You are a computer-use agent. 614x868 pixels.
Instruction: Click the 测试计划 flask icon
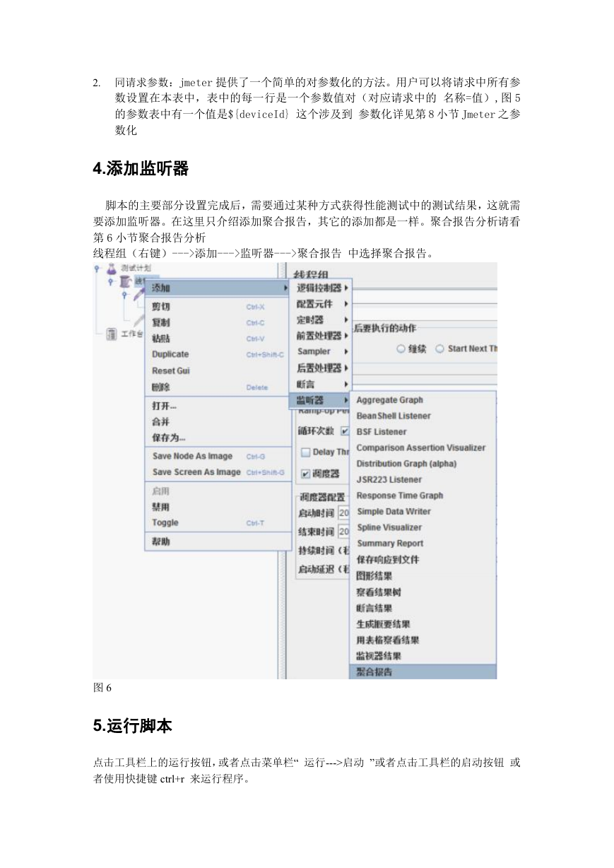tap(111, 269)
